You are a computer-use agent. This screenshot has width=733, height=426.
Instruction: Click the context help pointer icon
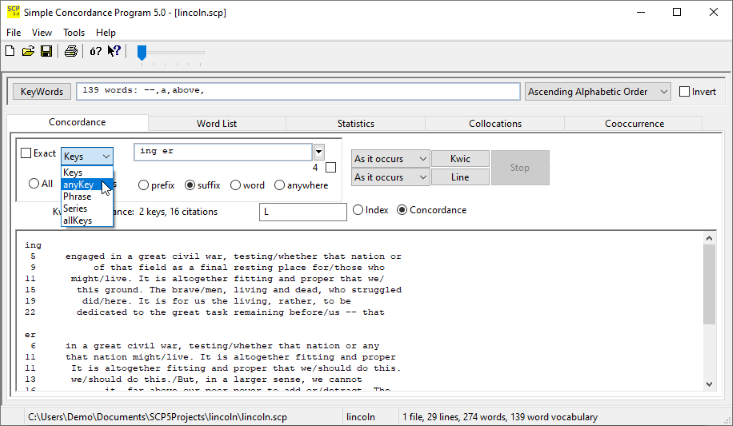(115, 52)
